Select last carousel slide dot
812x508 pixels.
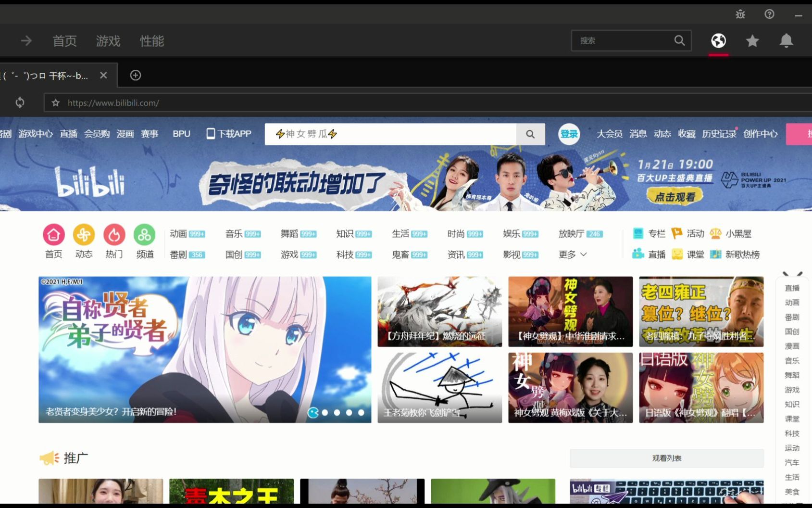tap(361, 412)
